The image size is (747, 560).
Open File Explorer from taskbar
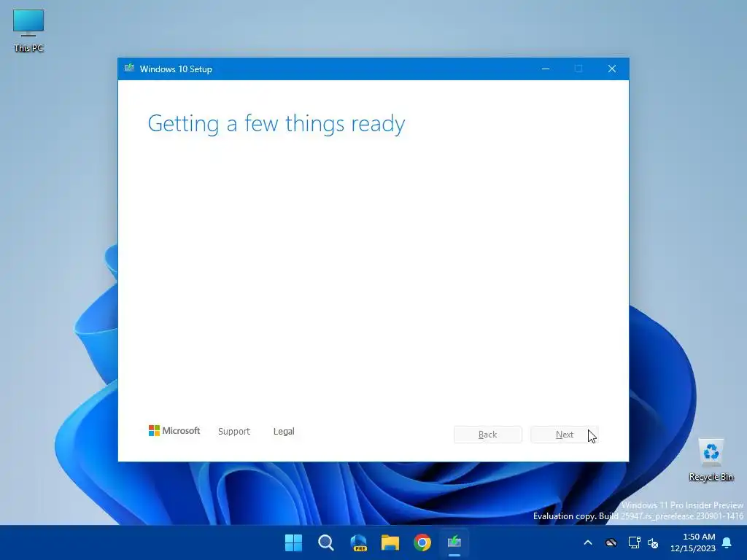390,542
